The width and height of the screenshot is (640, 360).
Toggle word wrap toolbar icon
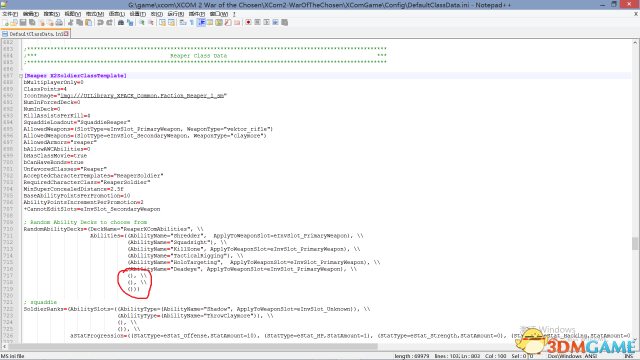coord(183,23)
